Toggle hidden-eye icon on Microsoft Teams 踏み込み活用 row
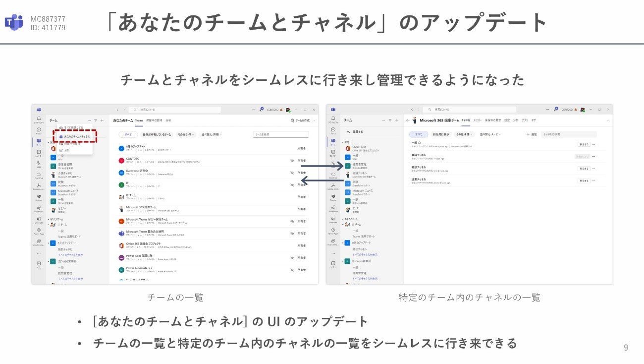 [292, 233]
